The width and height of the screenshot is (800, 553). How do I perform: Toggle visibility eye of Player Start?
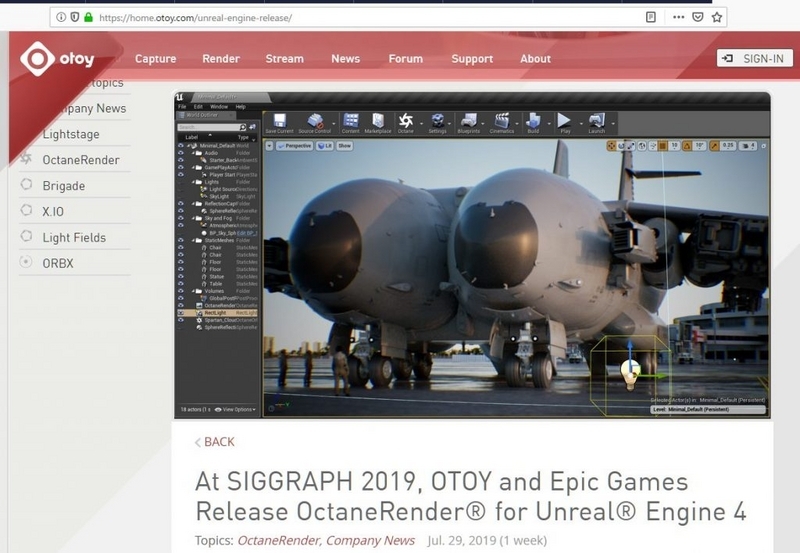pos(181,174)
